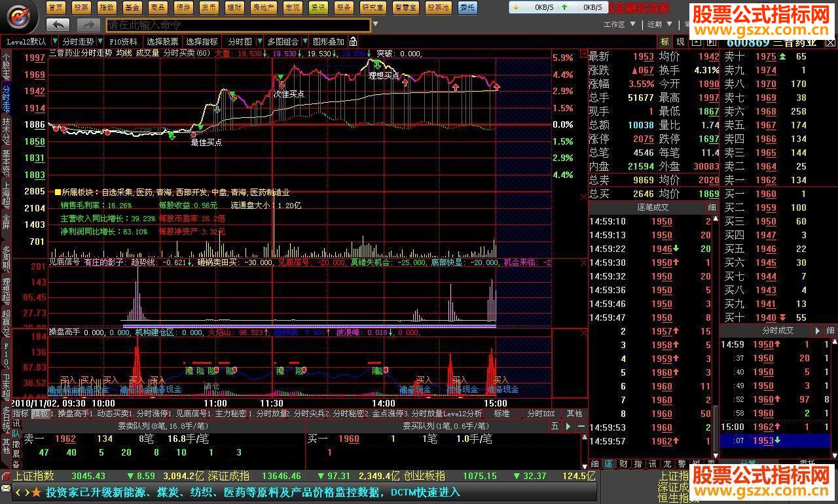Click the 选择指标 button
Screen dimensions: 838x504
point(202,42)
